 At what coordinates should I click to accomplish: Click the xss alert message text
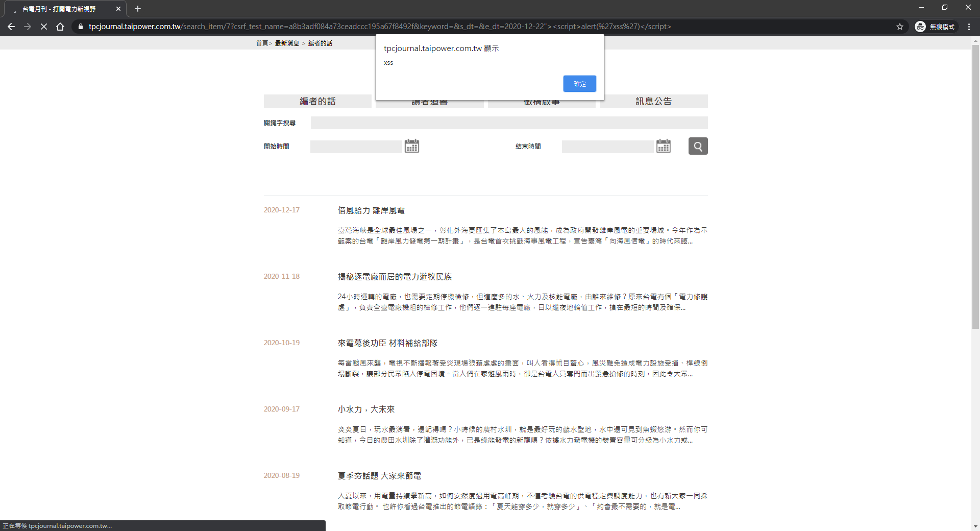[388, 63]
